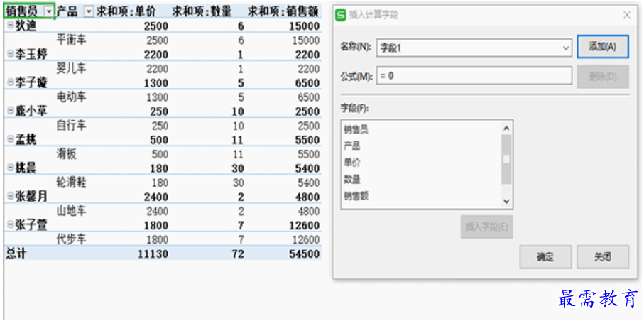Collapse the 李玉婷 group
This screenshot has height=321, width=644.
(x=10, y=54)
